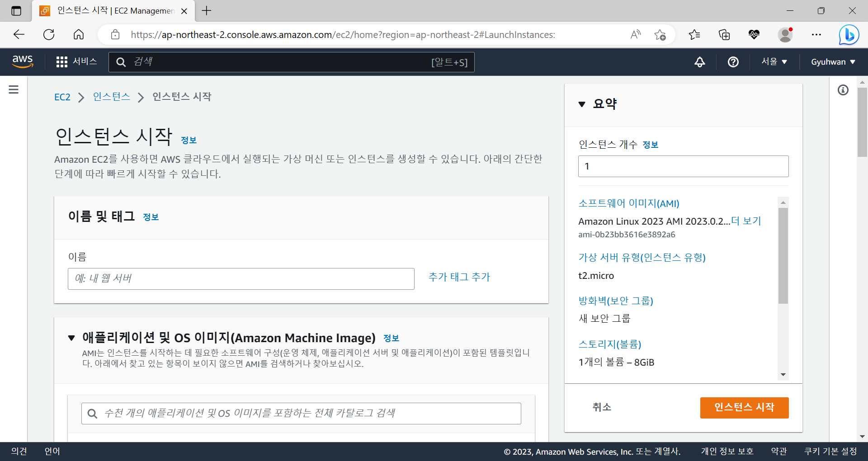Open 정보 link next to 이름 및 태그

click(x=151, y=217)
